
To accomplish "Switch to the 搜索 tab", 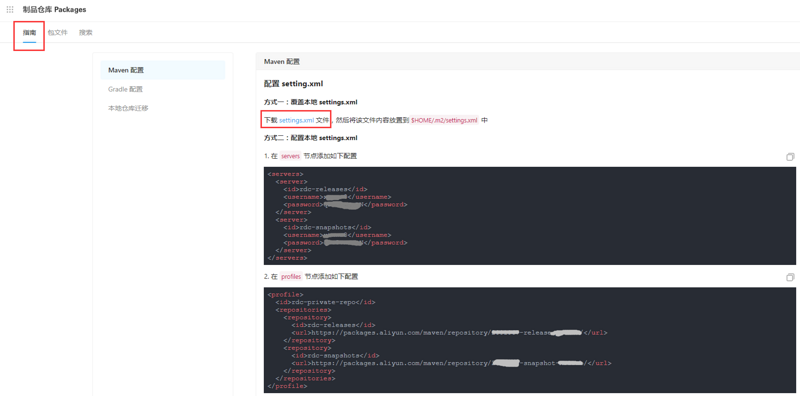I will [x=86, y=32].
